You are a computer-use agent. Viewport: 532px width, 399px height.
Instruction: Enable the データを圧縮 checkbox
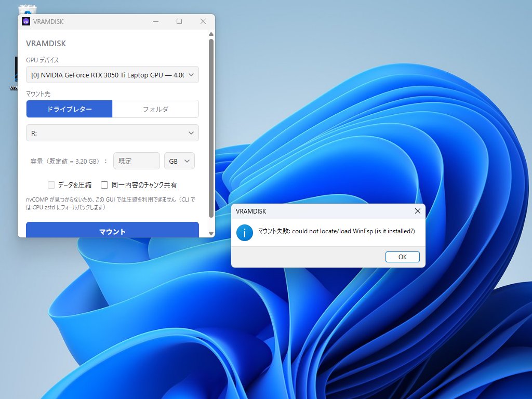tap(51, 185)
